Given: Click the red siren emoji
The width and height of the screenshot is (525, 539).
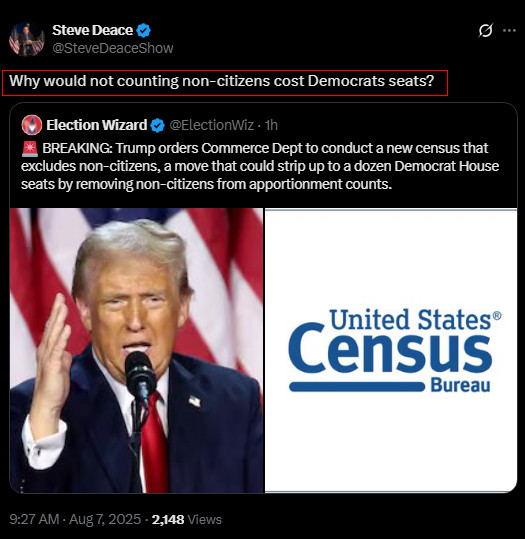Looking at the screenshot, I should click(30, 148).
